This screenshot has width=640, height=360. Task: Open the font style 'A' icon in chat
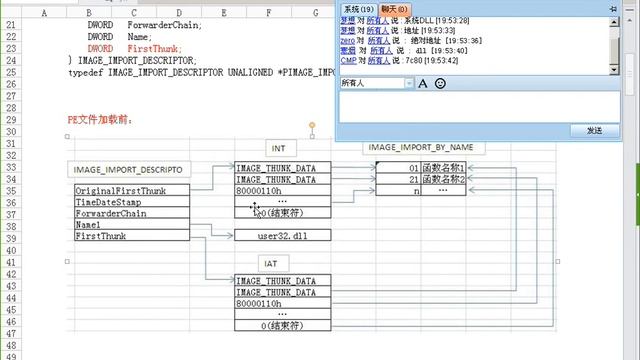[423, 84]
